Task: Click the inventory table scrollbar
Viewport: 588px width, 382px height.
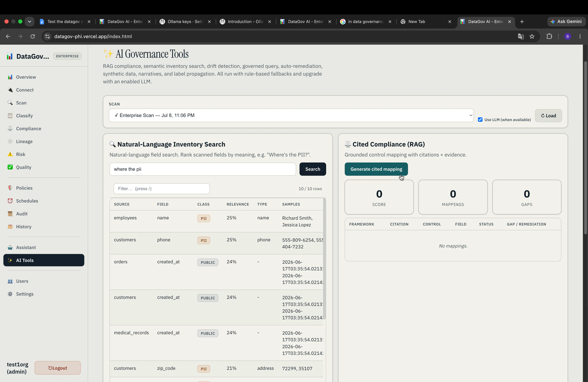Action: (x=324, y=259)
